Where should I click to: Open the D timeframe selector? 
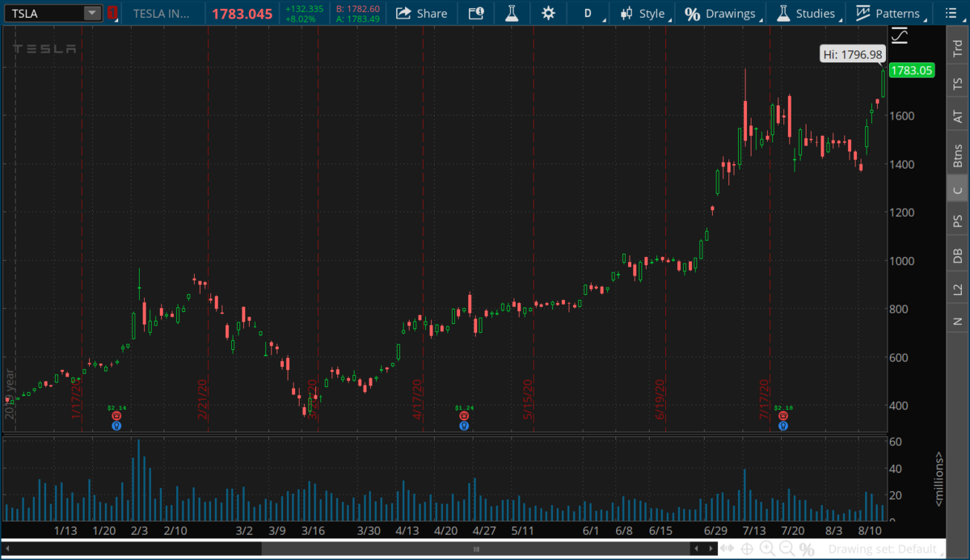pyautogui.click(x=588, y=13)
